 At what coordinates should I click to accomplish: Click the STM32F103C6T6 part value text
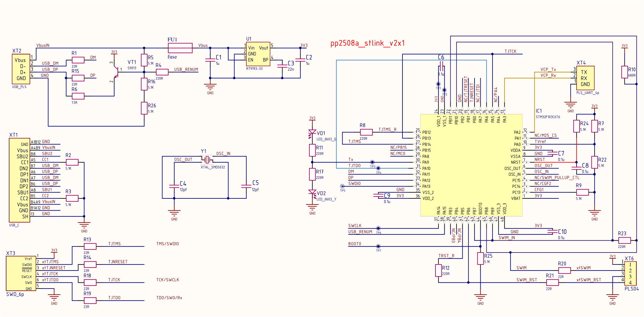coord(548,117)
